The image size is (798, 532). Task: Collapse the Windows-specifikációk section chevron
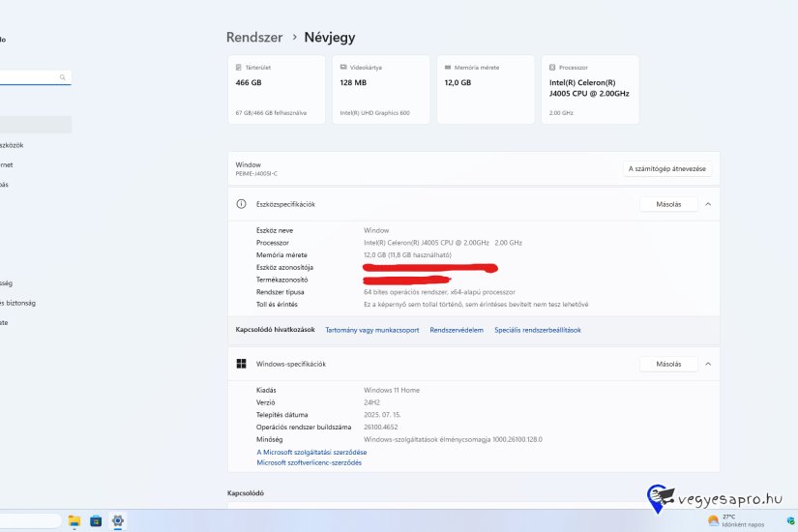[x=708, y=364]
